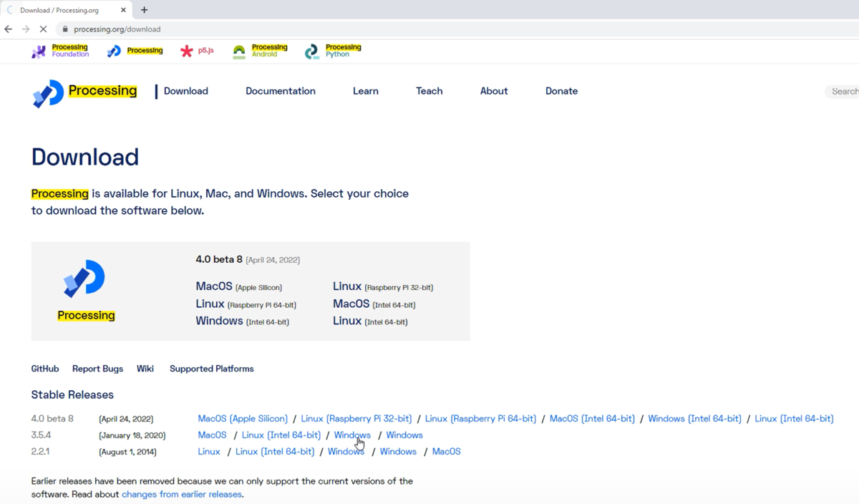Download MacOS (Intel 64-bit) in box
Image resolution: width=859 pixels, height=504 pixels.
click(x=374, y=304)
